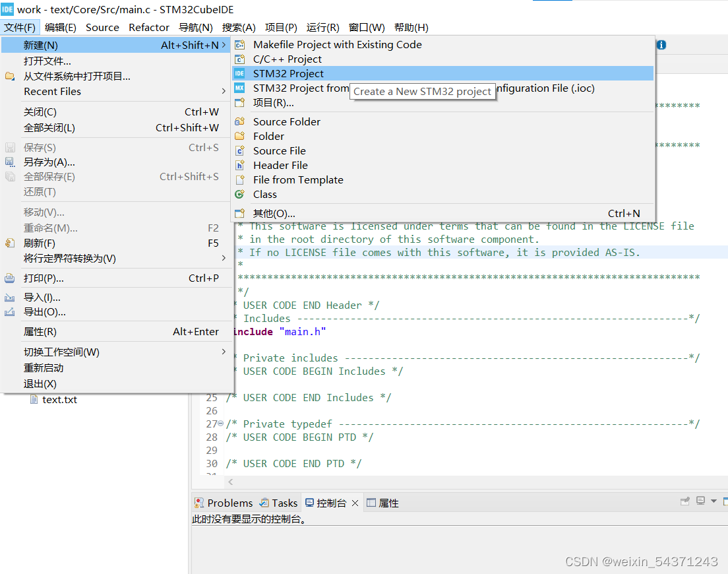The image size is (728, 574).
Task: Click the Save icon beside 保存(S)
Action: pyautogui.click(x=9, y=147)
